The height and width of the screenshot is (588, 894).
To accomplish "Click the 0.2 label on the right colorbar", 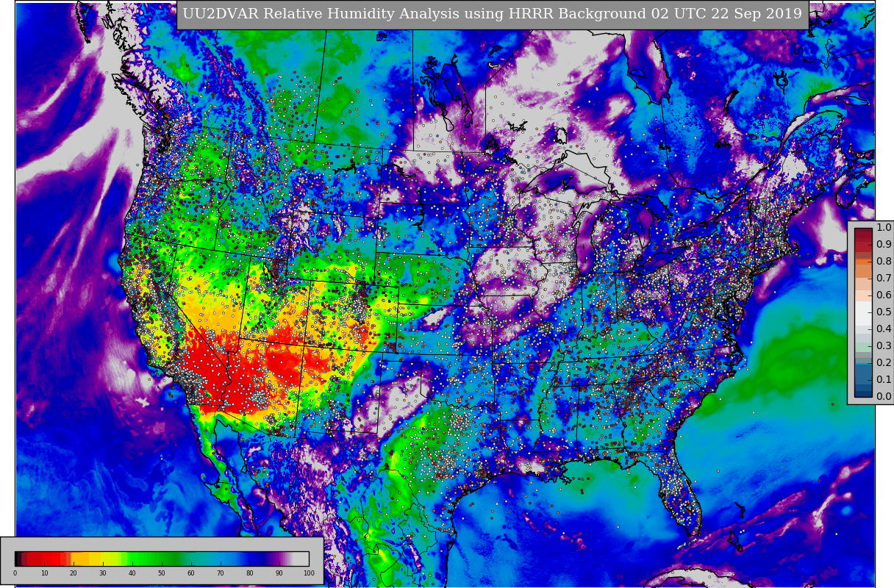I will tap(884, 362).
